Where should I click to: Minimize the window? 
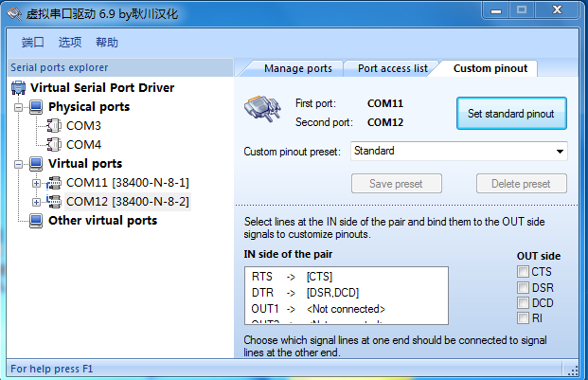tap(496, 10)
